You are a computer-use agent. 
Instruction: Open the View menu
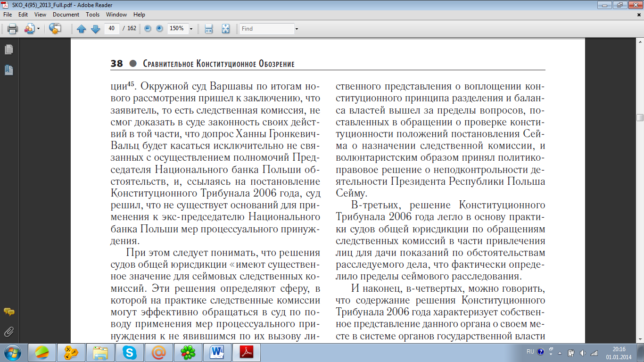pyautogui.click(x=40, y=15)
